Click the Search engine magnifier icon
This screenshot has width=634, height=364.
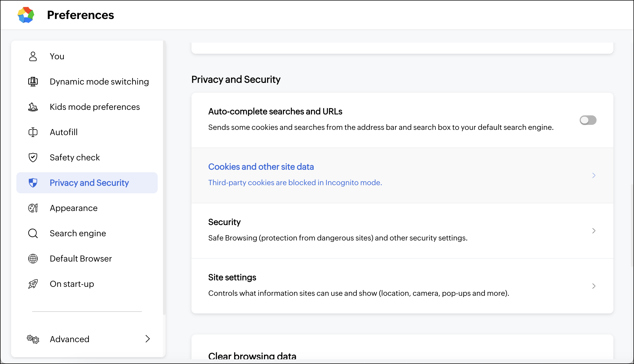33,233
